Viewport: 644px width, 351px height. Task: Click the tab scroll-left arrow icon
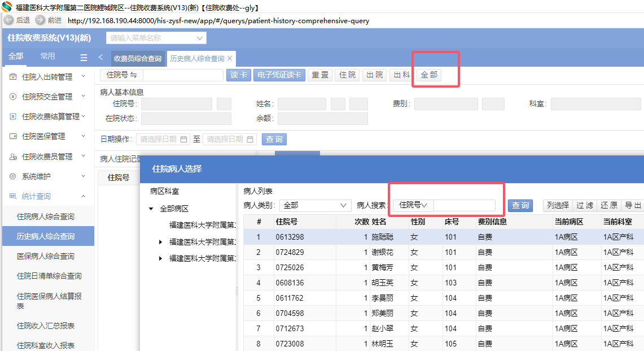(x=100, y=57)
